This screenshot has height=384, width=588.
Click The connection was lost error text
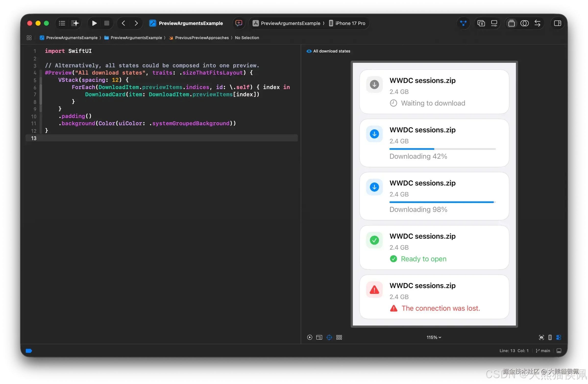(x=441, y=308)
